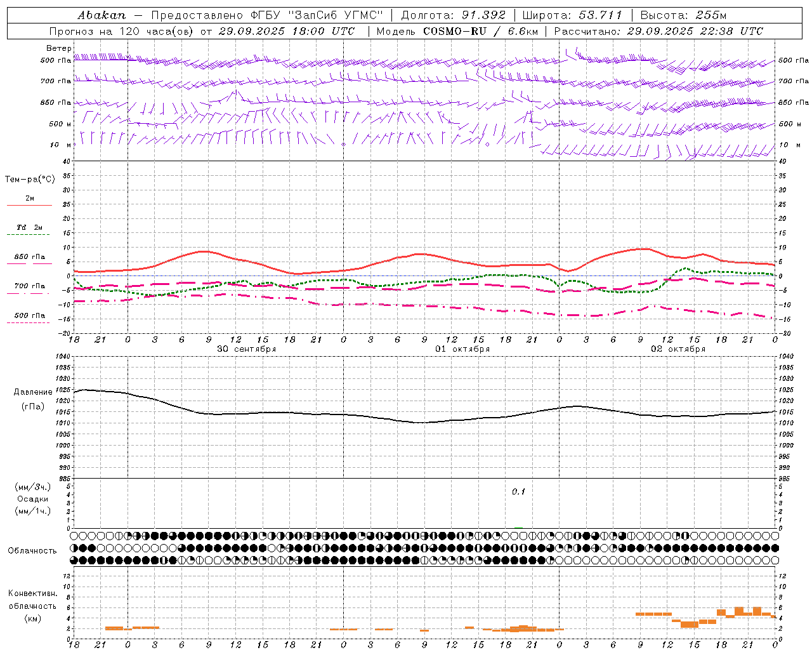
Task: Click the Td 2м dew point legend entry
Action: [30, 227]
